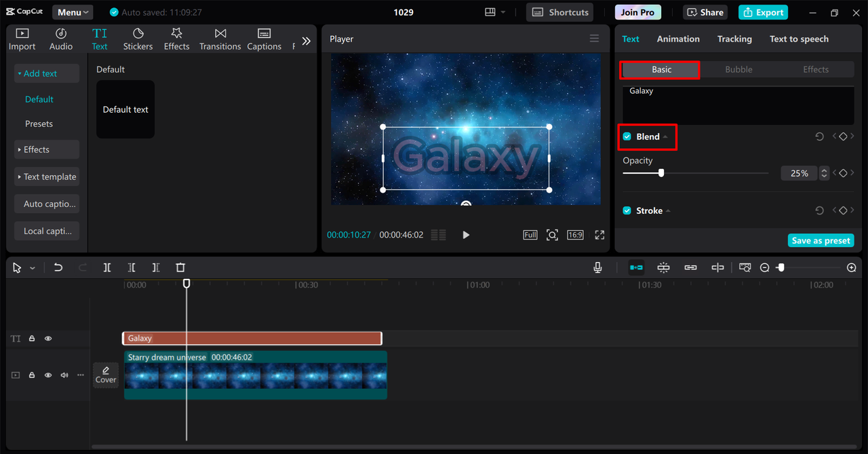Select the Effects sub-tab beside Bubble

tap(816, 69)
